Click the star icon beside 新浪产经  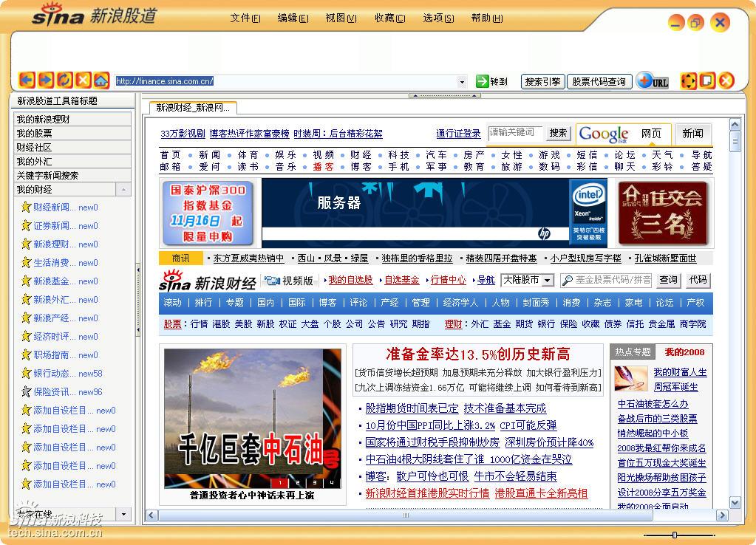coord(26,318)
